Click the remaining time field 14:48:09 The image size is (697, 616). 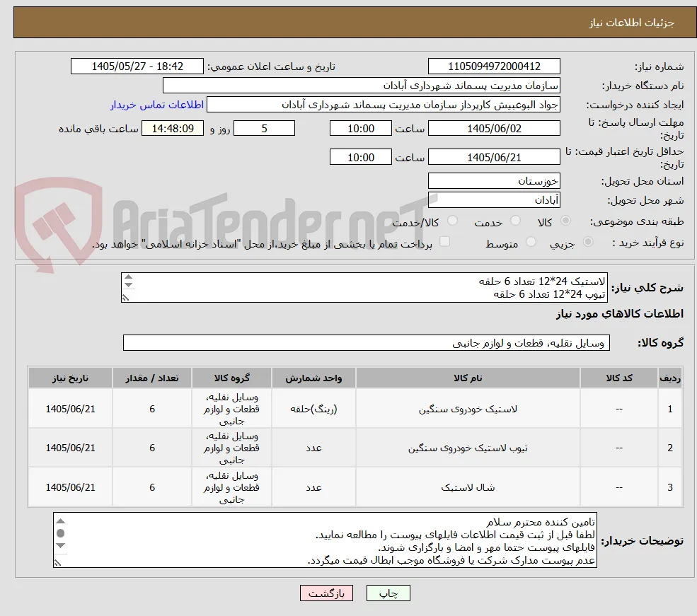point(173,128)
